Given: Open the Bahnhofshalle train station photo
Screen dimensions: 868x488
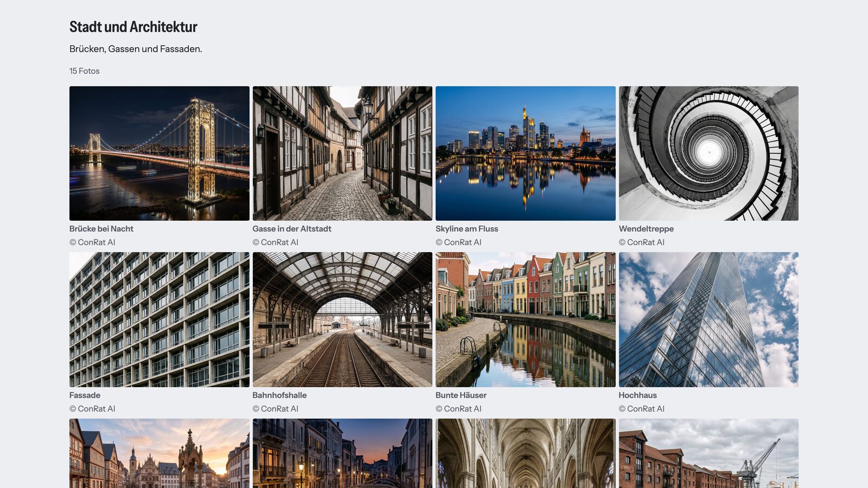Looking at the screenshot, I should point(342,319).
